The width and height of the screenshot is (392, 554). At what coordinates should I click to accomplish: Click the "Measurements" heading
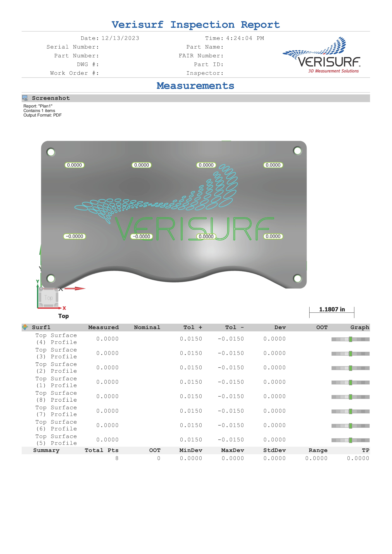click(195, 86)
